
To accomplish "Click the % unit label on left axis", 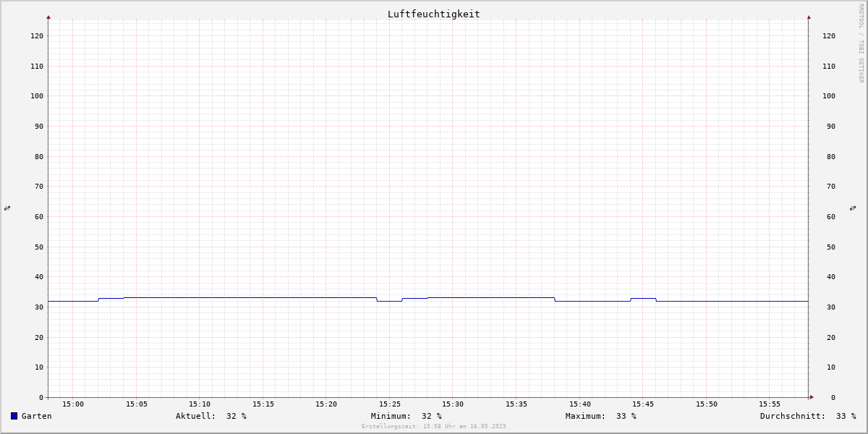I will [7, 208].
